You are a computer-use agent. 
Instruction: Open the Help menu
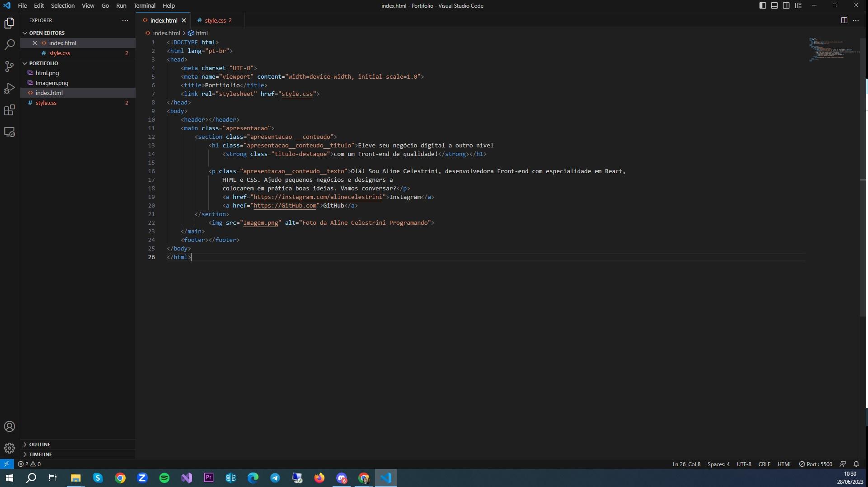coord(169,5)
